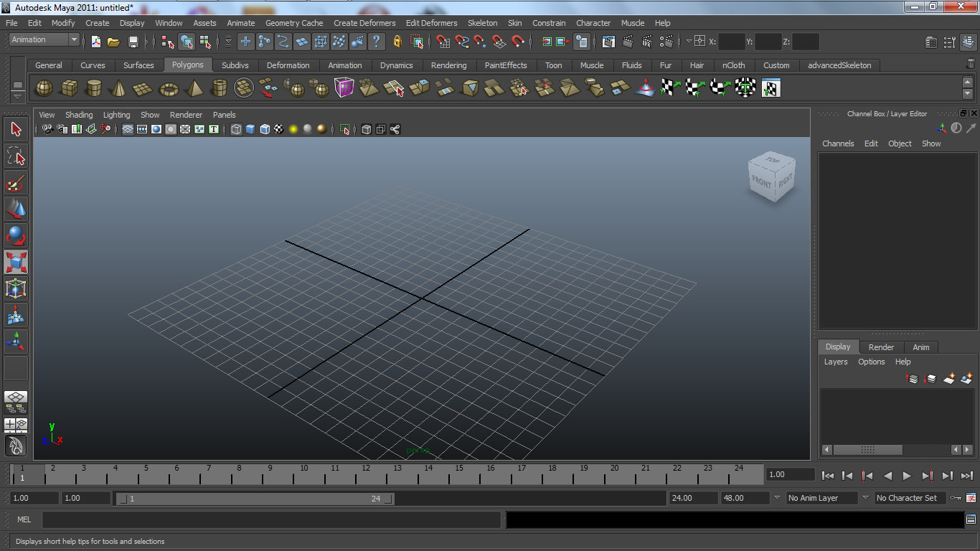Click the Planar Mapping checker shelf icon
Screen dimensions: 980x551
coord(670,88)
